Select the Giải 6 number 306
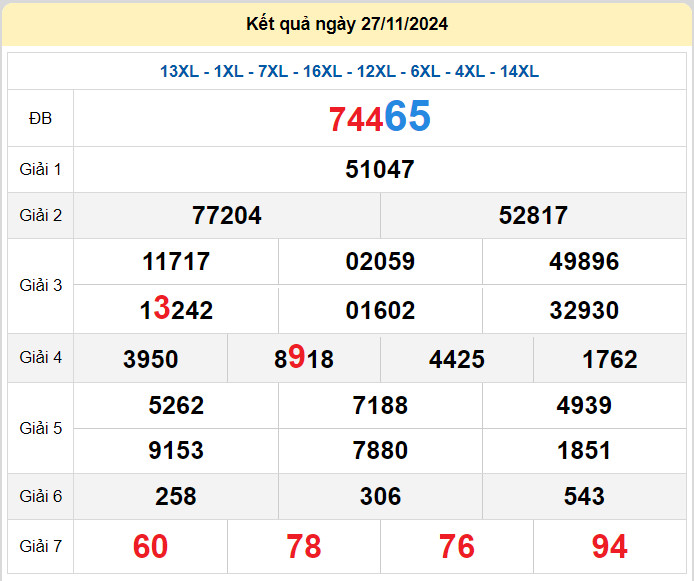This screenshot has width=694, height=581. [x=380, y=496]
